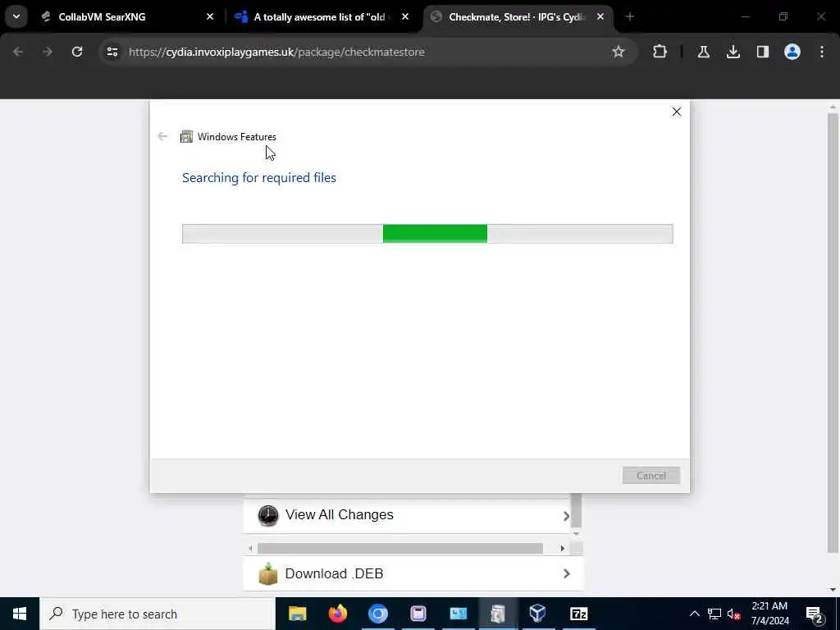Close the Windows Features dialog

[x=676, y=112]
